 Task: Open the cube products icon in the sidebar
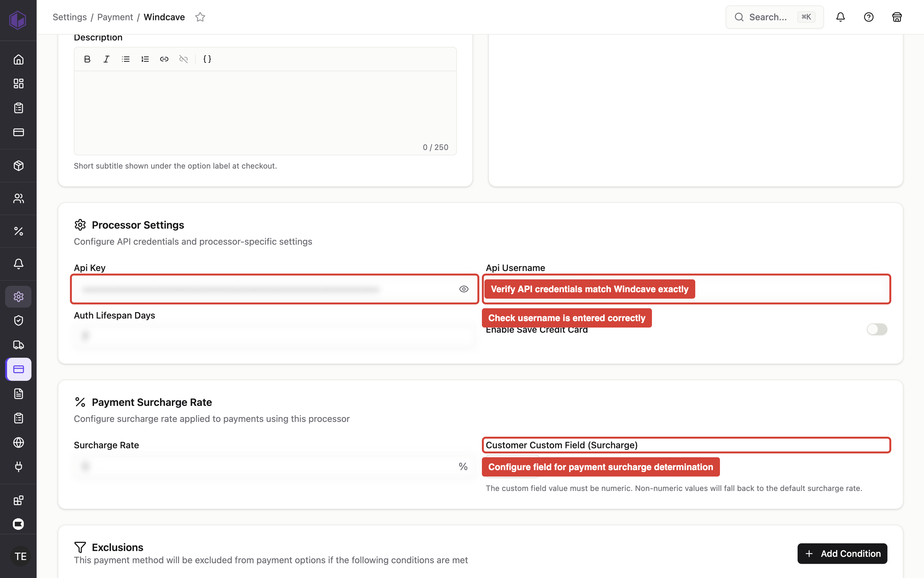18,165
